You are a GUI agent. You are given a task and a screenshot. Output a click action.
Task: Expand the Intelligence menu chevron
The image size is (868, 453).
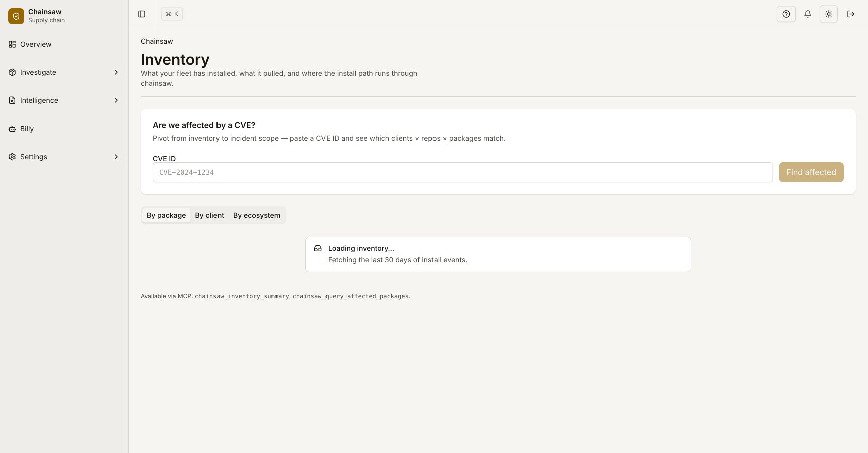coord(116,100)
